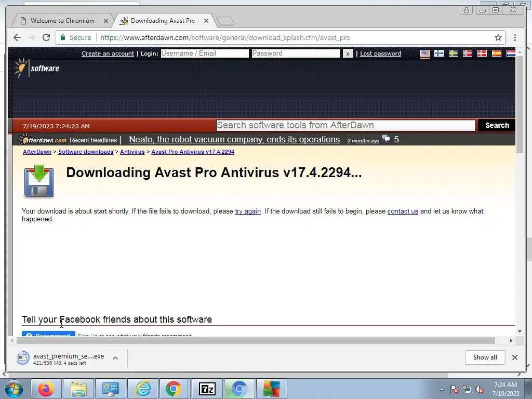
Task: Click the contact us link
Action: click(x=403, y=211)
